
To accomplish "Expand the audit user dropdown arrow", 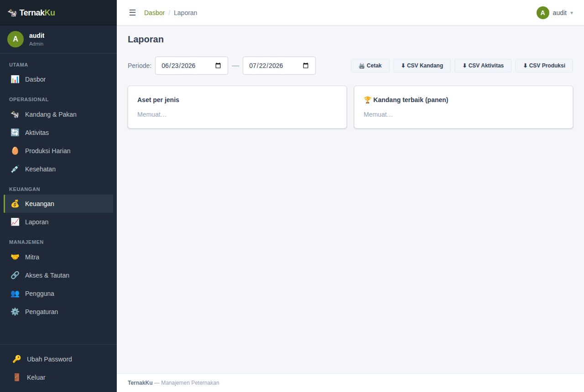I will (x=572, y=13).
